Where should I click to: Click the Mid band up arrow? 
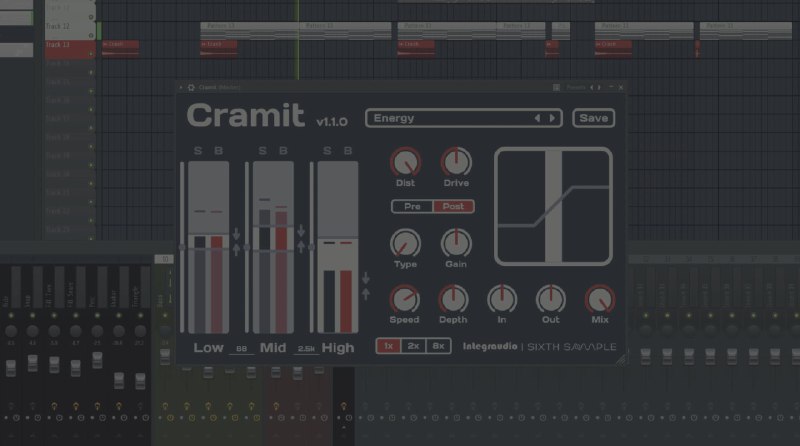(x=301, y=246)
